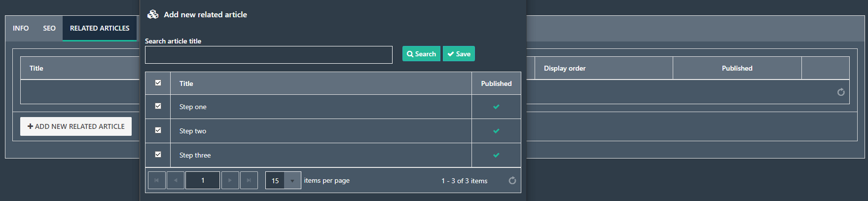The width and height of the screenshot is (868, 201).
Task: Click the cubes icon beside Add new related article
Action: pos(153,14)
